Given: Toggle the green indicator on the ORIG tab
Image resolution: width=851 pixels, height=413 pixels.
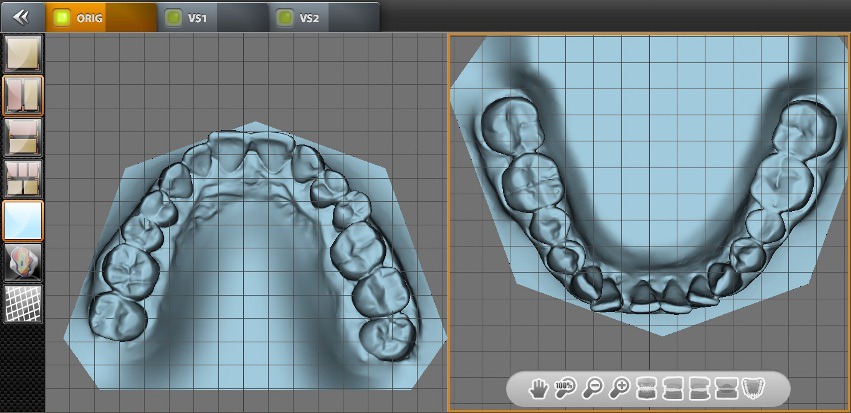Looking at the screenshot, I should 62,18.
